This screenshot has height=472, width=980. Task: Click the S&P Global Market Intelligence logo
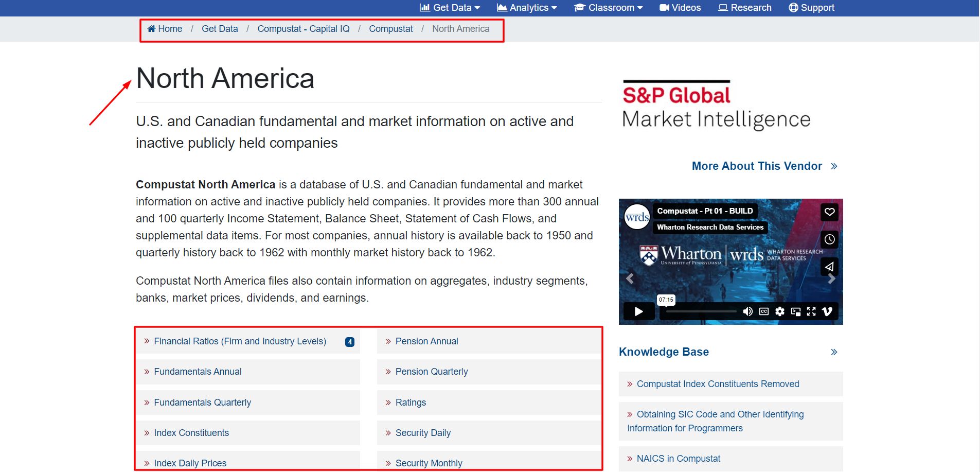tap(716, 105)
